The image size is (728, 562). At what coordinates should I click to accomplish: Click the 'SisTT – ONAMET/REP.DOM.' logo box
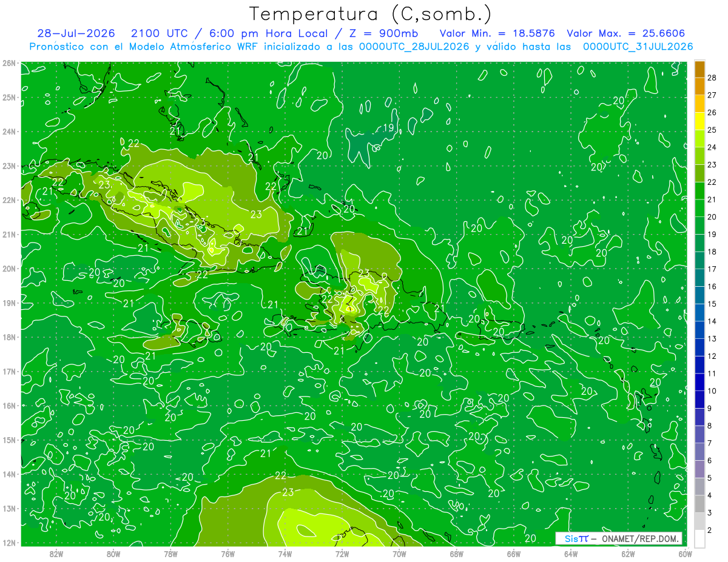coord(619,538)
